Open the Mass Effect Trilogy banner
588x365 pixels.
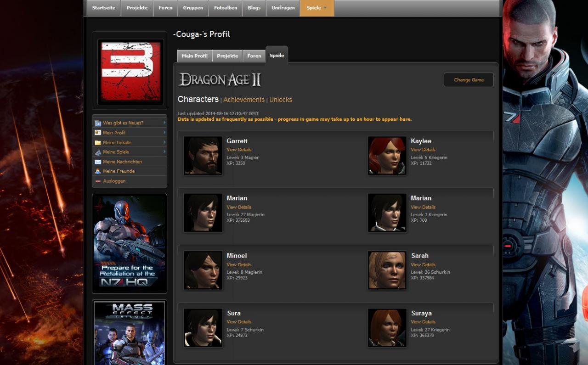tap(130, 332)
